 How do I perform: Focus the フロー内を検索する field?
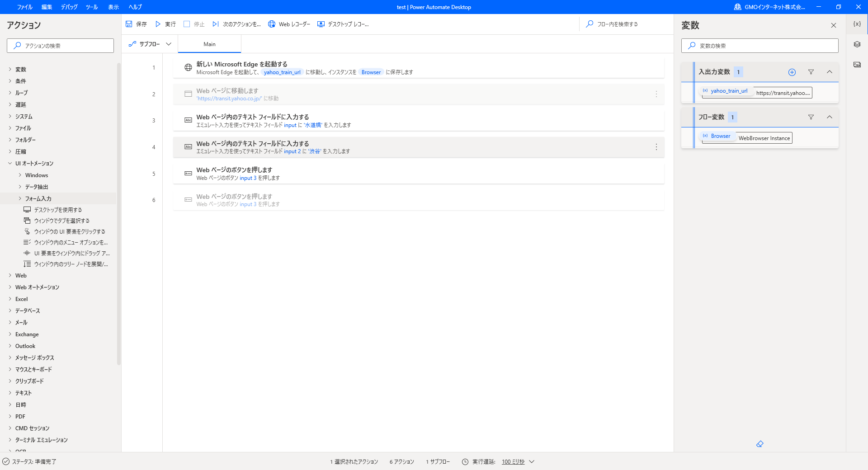click(626, 24)
